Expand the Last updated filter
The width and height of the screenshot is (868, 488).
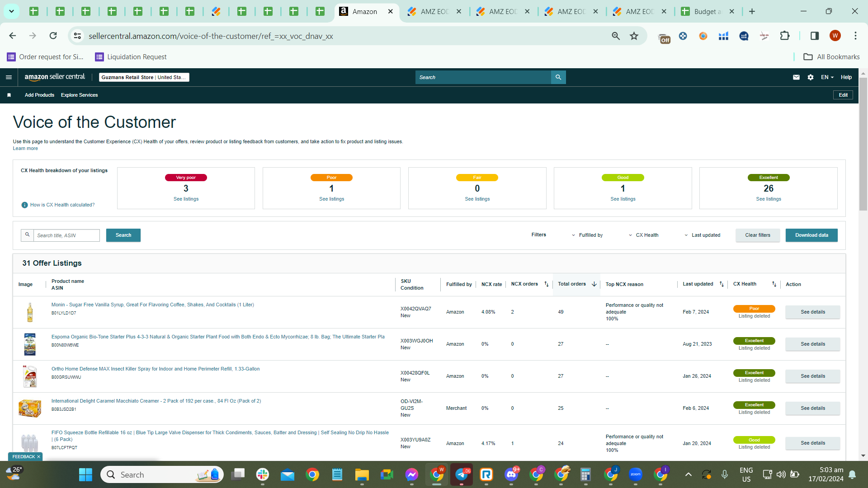(x=702, y=235)
